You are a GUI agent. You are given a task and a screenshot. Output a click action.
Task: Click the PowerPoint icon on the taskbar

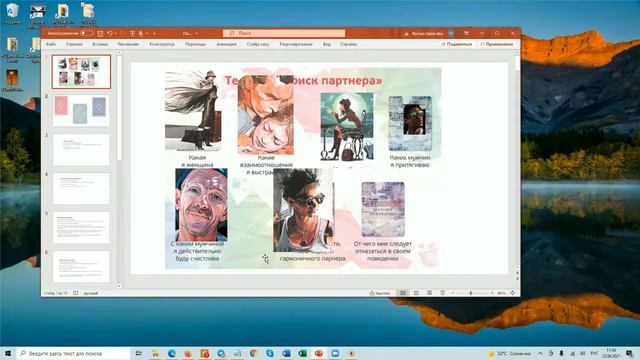point(319,353)
